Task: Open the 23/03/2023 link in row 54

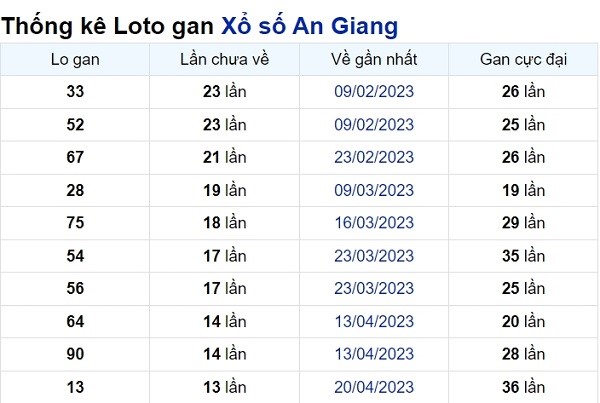Action: 374,256
